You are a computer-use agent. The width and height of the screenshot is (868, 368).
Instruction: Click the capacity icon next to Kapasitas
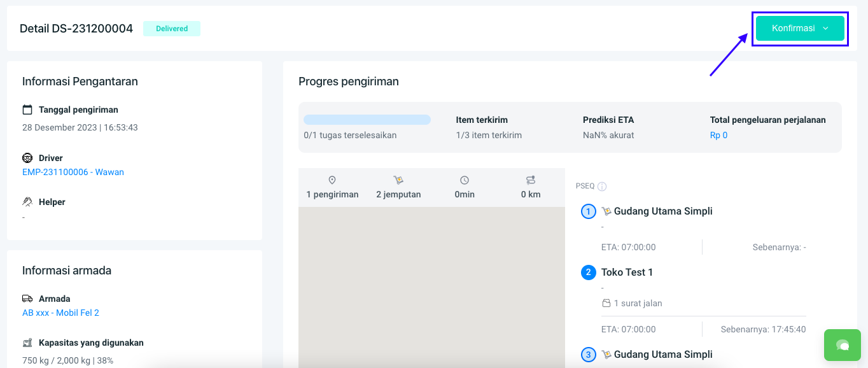point(27,343)
